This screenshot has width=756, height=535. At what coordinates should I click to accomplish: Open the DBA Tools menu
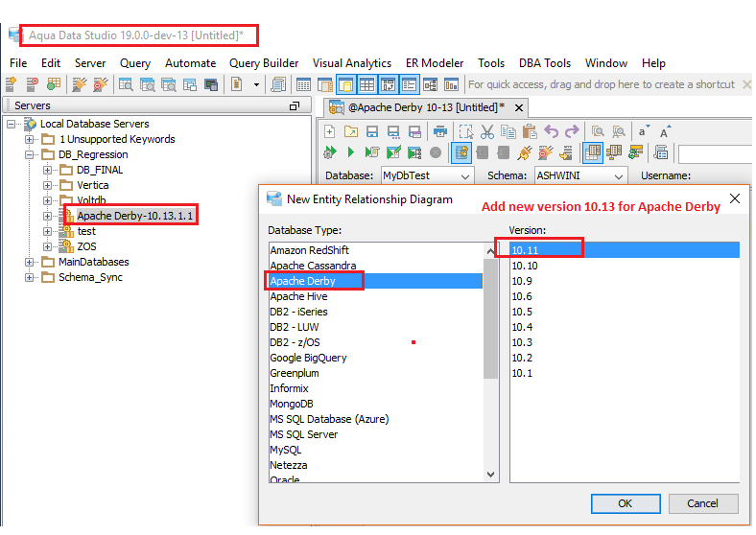coord(545,63)
